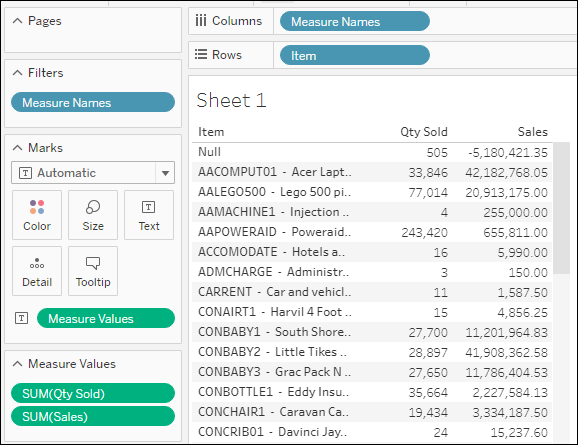Screen dimensions: 578x445
Task: Open the Tooltip marks card
Action: tap(93, 271)
